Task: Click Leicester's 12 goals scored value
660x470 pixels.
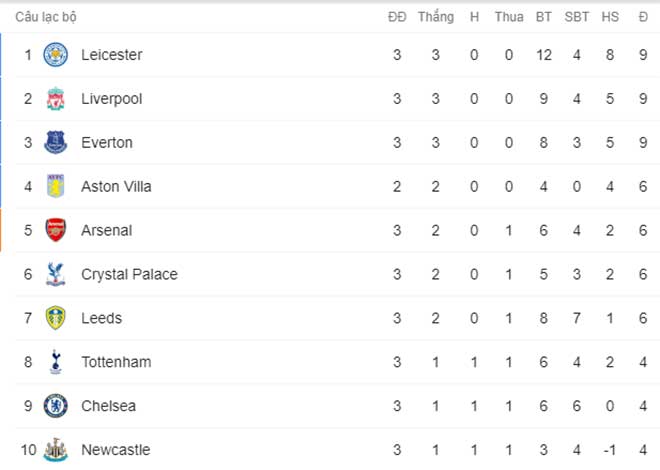Action: point(544,55)
